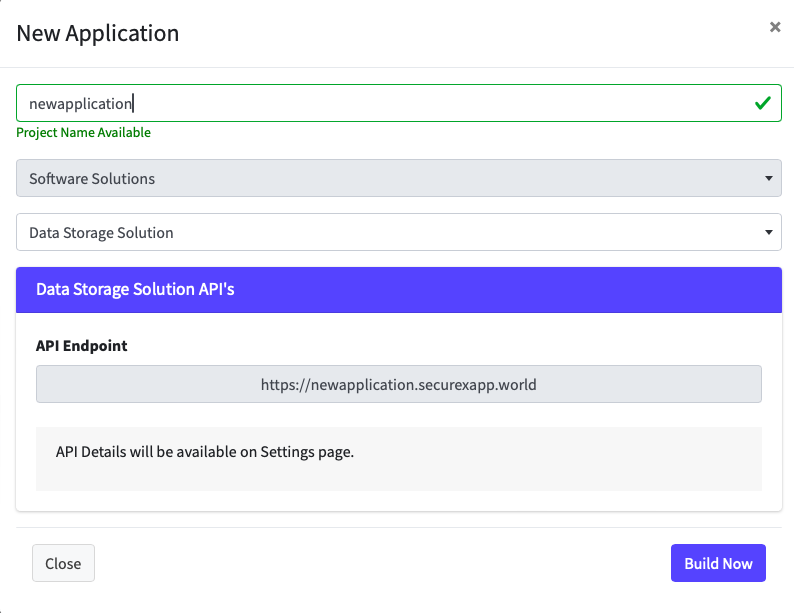Click the green checkmark validation icon
Viewport: 794px width, 613px height.
[762, 103]
